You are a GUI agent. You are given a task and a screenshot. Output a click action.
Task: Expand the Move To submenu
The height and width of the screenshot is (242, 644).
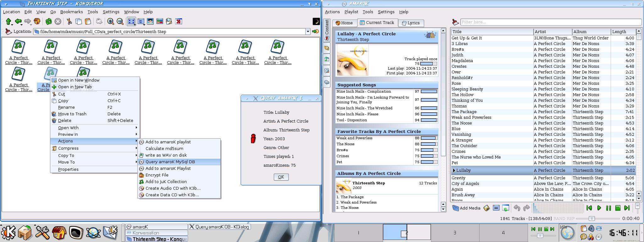click(95, 162)
